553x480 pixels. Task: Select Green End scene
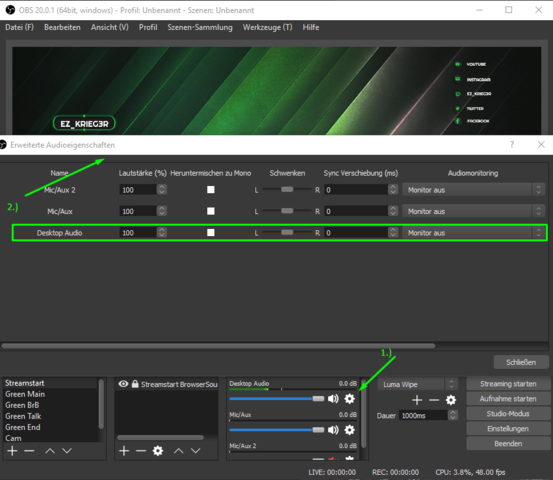[50, 427]
